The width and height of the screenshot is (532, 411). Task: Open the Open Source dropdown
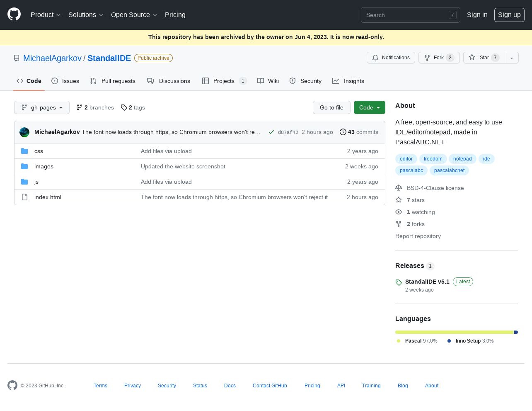pyautogui.click(x=134, y=15)
